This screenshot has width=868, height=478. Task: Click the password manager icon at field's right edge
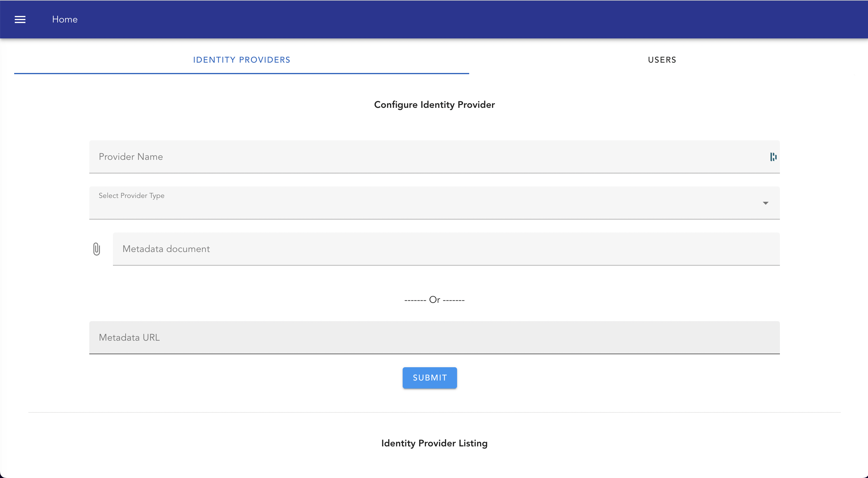pos(773,157)
